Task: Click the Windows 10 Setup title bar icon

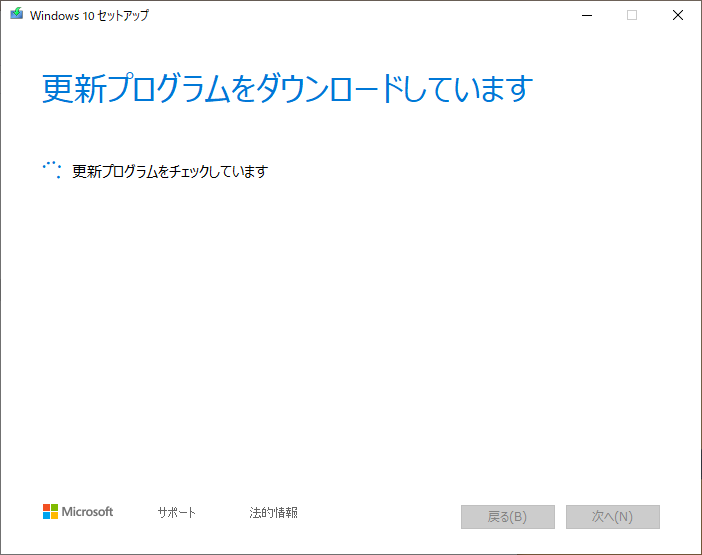Action: tap(16, 15)
